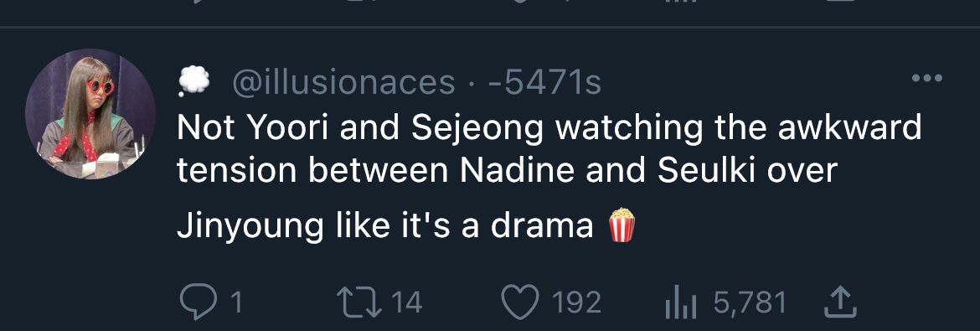Screen dimensions: 980x331
Task: Open the three-dot more options menu
Action: point(927,78)
